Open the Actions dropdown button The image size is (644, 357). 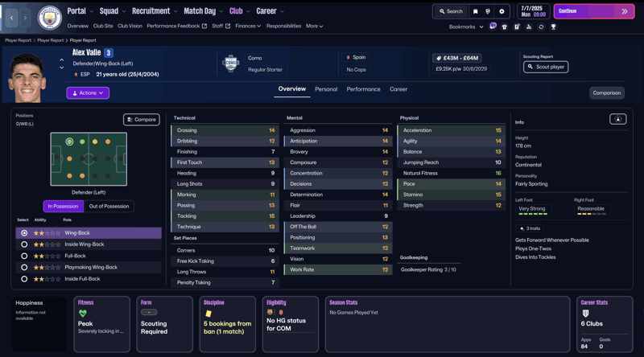88,93
